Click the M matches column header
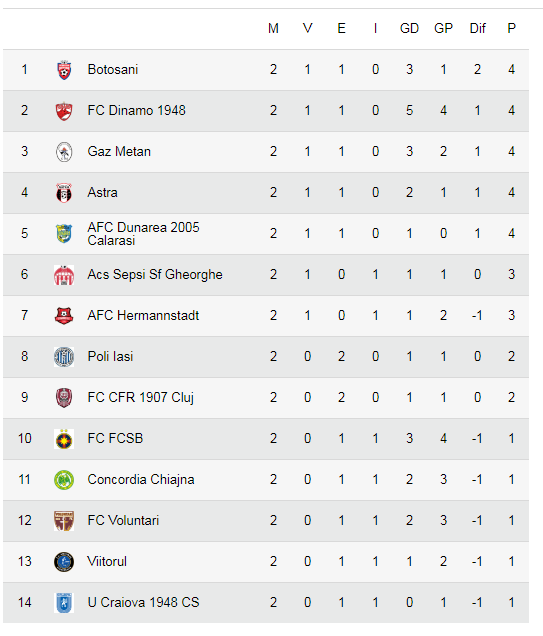 tap(273, 28)
